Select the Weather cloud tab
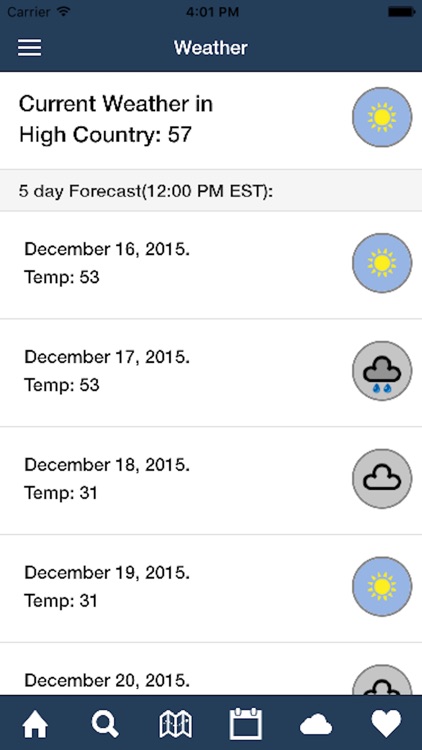The height and width of the screenshot is (750, 422). coord(316,724)
